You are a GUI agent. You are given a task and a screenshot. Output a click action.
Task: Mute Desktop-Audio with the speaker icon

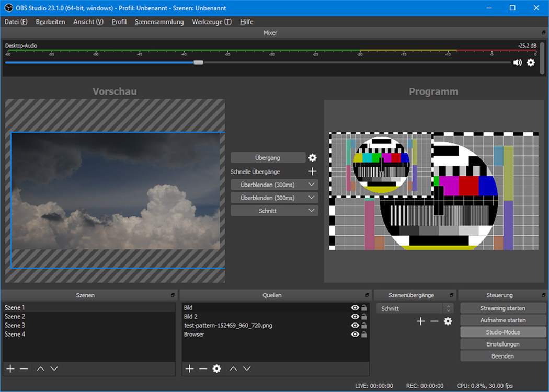pyautogui.click(x=518, y=62)
